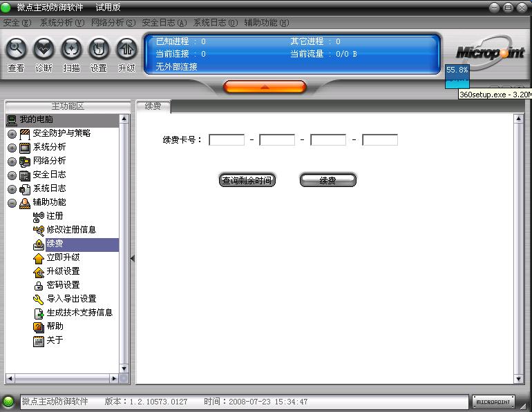Open the 系统分析(V) menu

(x=62, y=23)
